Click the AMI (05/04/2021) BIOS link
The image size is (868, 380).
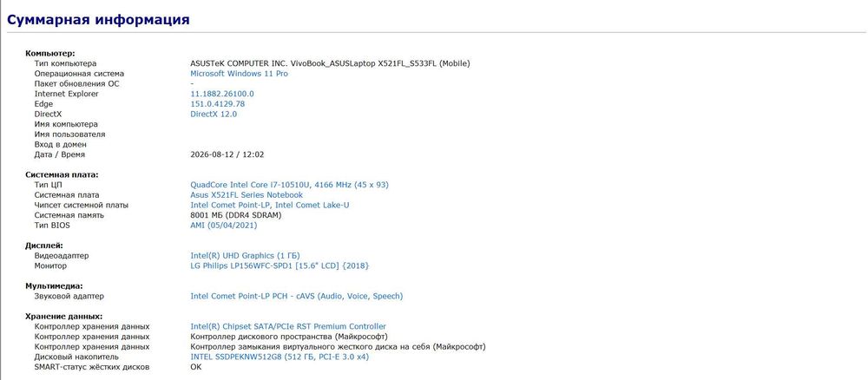(224, 225)
